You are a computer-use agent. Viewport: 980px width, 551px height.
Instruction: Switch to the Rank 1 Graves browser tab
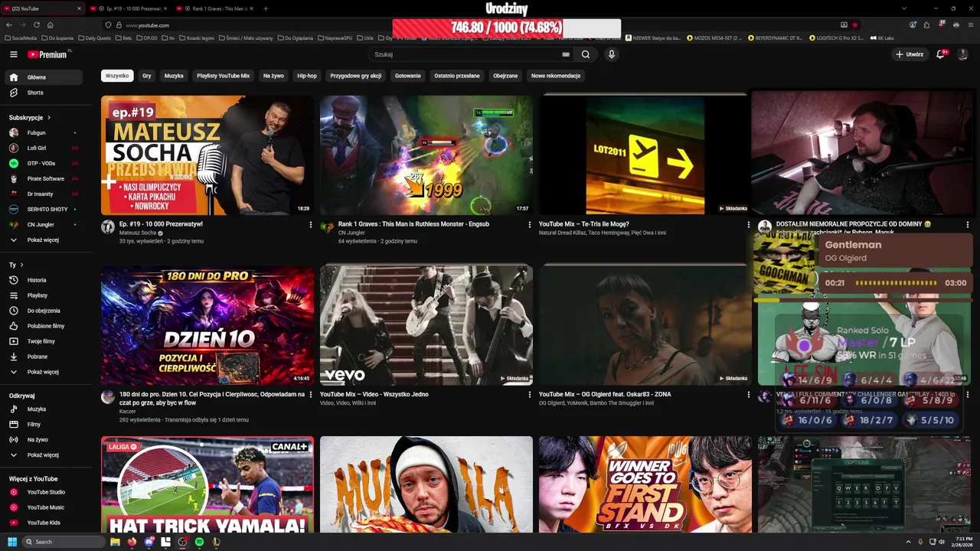[x=214, y=8]
